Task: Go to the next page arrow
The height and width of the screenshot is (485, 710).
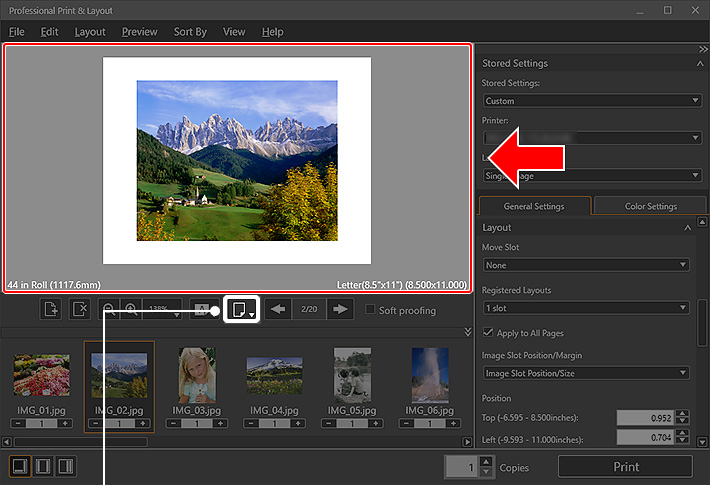Action: click(341, 310)
